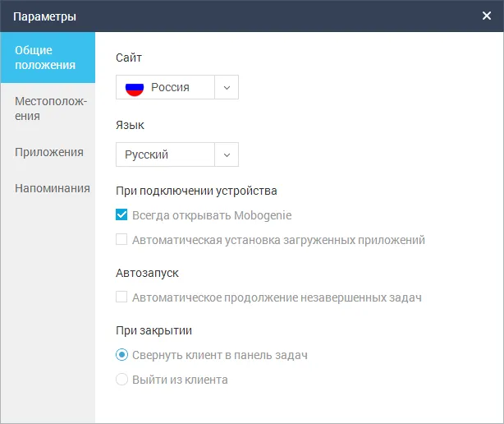The height and width of the screenshot is (424, 504).
Task: Click the Параметры title bar text
Action: pos(44,16)
